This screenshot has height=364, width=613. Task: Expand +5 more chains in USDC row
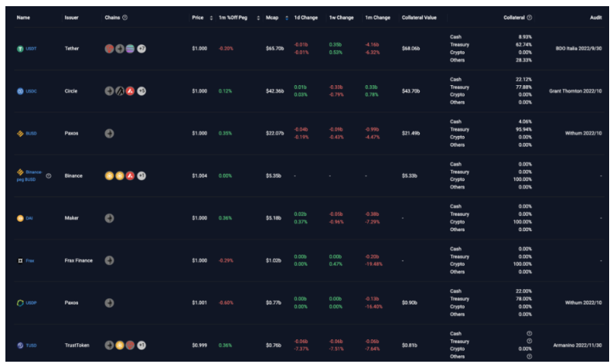[x=141, y=91]
